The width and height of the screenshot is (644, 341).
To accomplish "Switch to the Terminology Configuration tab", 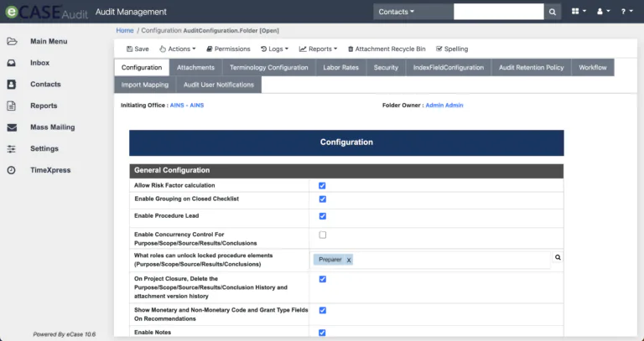I will [268, 68].
